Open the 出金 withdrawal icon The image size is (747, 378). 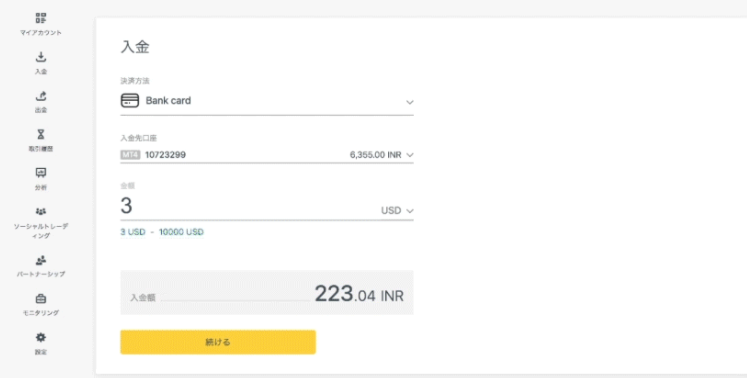(x=41, y=96)
